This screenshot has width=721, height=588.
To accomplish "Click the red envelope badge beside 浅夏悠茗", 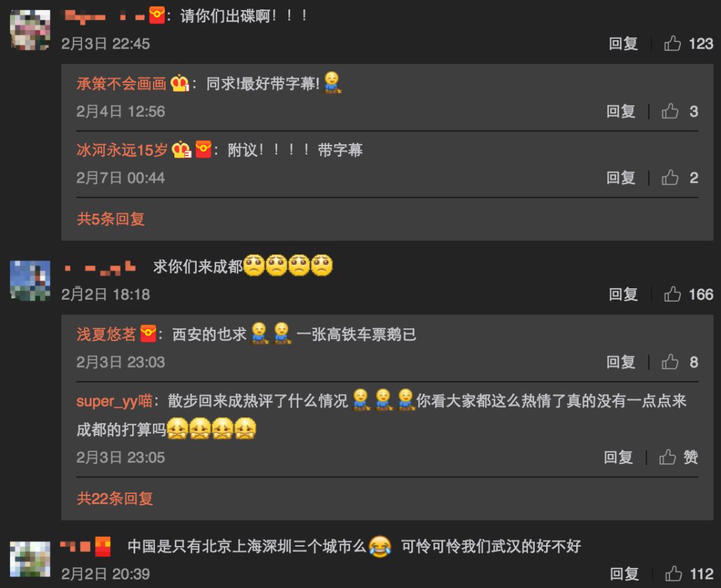I will [148, 334].
